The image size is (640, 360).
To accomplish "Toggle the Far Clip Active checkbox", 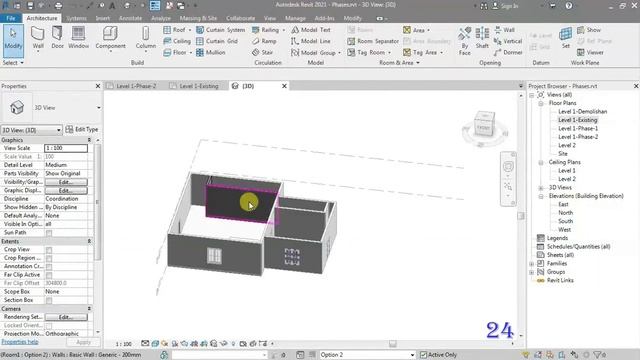I will tap(49, 275).
